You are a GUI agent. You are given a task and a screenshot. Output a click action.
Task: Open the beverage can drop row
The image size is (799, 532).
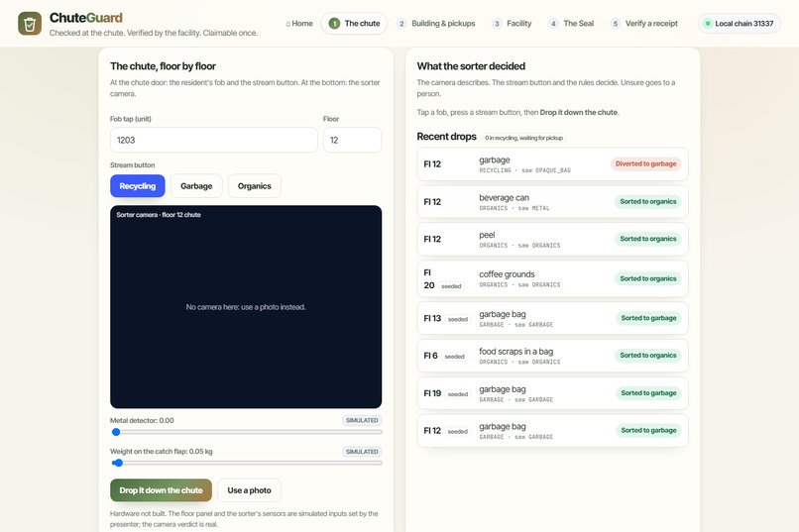552,201
